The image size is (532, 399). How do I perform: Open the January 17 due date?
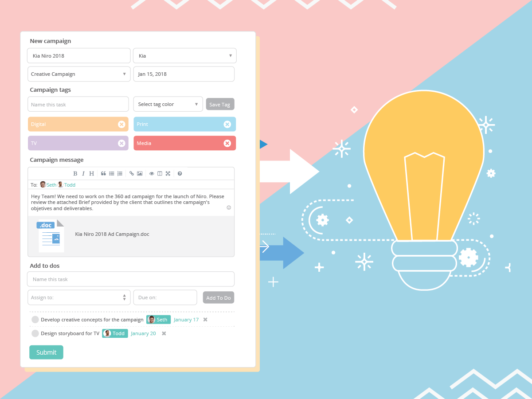186,320
